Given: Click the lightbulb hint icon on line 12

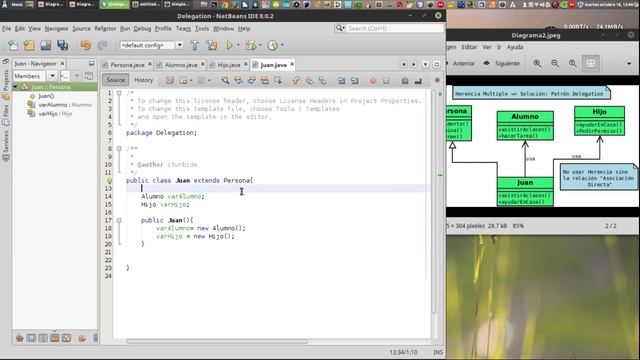Looking at the screenshot, I should [x=109, y=180].
